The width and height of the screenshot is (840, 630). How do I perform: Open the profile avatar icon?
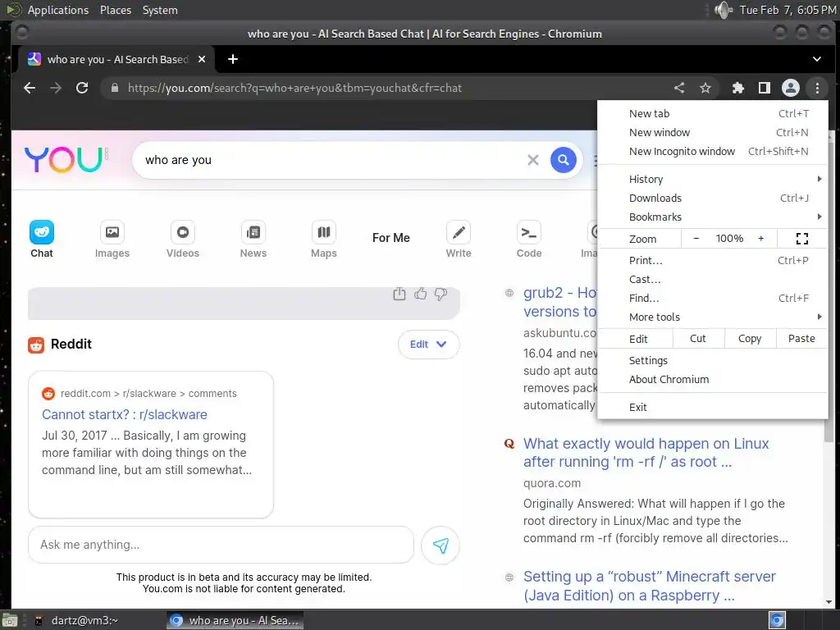pos(790,88)
